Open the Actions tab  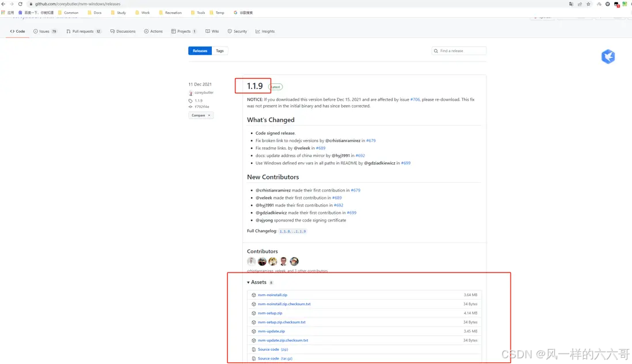[x=153, y=31]
